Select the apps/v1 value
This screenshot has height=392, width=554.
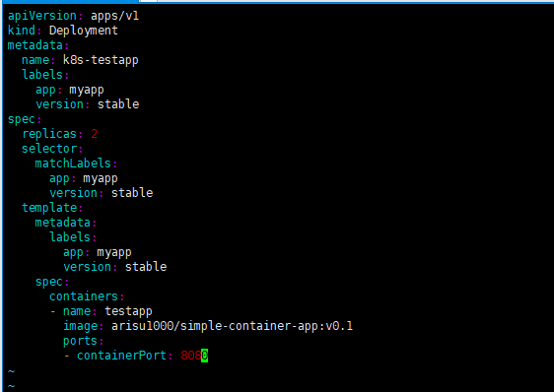tap(114, 16)
